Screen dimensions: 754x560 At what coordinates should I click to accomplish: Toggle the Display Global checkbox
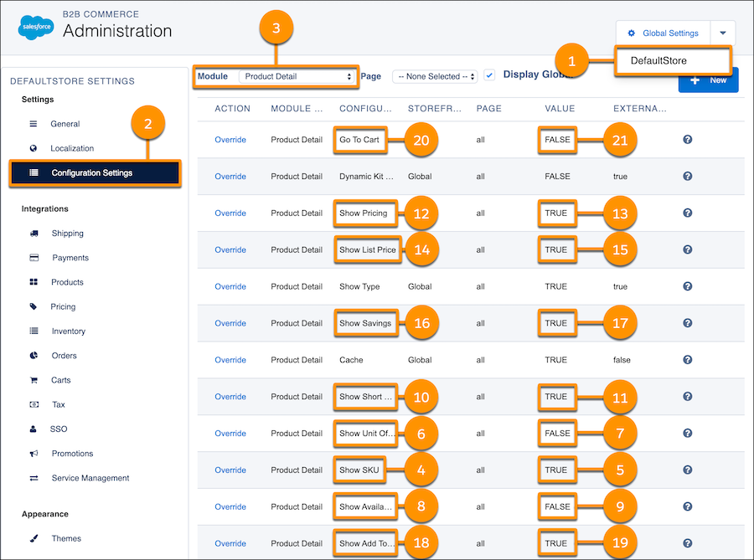click(x=489, y=75)
